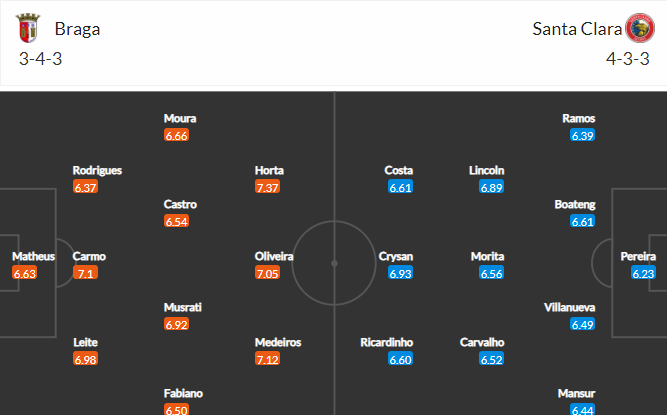Viewport: 667px width, 415px height.
Task: Click player Moura in Braga lineup
Action: pyautogui.click(x=179, y=118)
